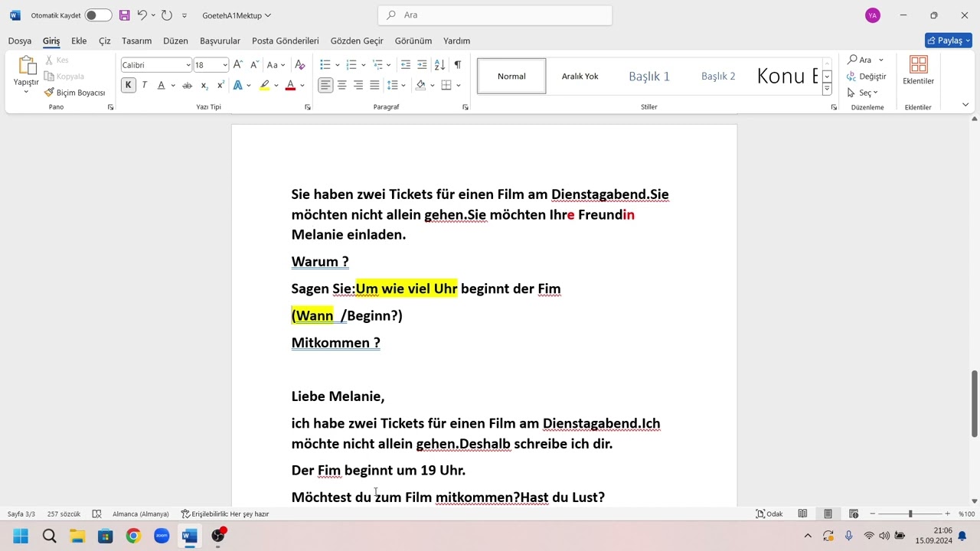Redo the last action
980x551 pixels.
[x=166, y=15]
